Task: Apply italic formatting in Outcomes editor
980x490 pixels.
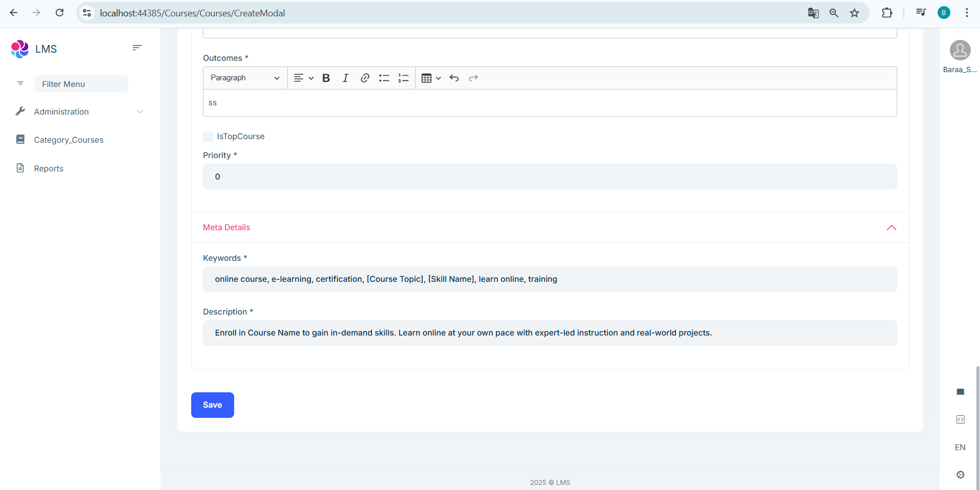Action: [346, 78]
